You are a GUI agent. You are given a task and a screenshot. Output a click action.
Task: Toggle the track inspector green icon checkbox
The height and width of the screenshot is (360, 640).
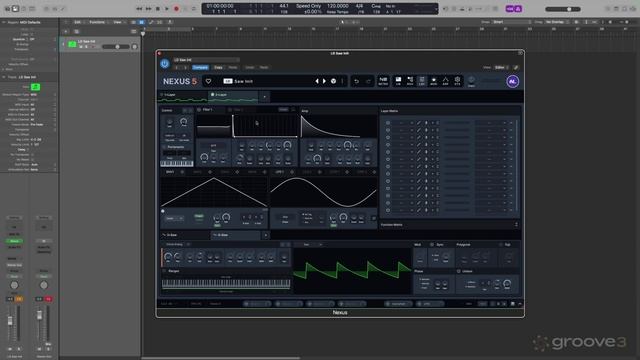pyautogui.click(x=36, y=87)
